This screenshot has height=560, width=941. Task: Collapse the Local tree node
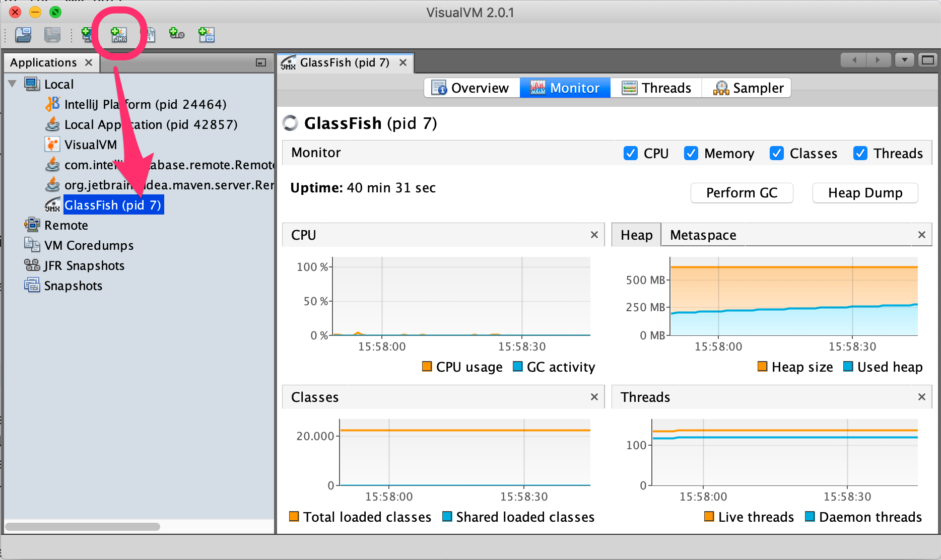click(13, 84)
